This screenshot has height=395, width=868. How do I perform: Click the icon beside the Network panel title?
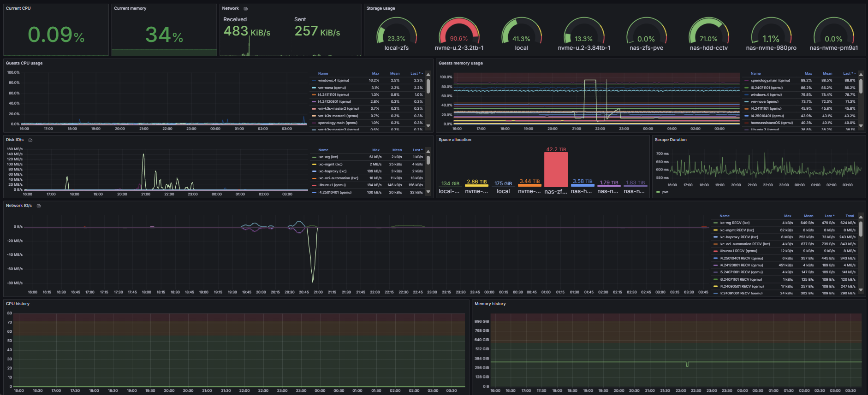click(x=246, y=9)
